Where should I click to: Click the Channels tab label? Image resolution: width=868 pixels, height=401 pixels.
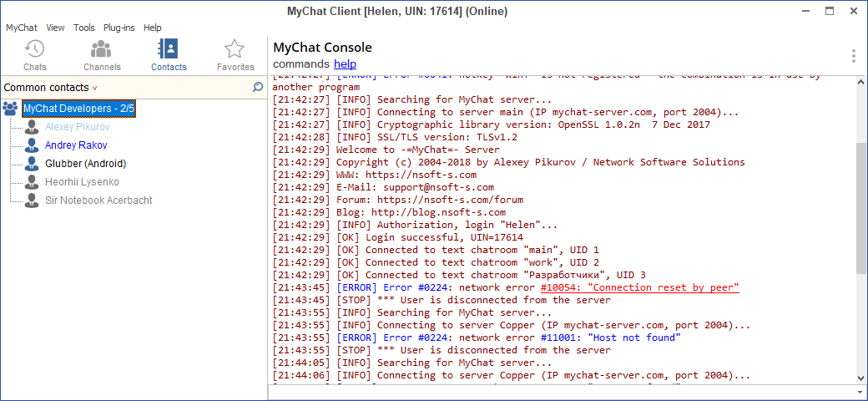click(x=102, y=67)
